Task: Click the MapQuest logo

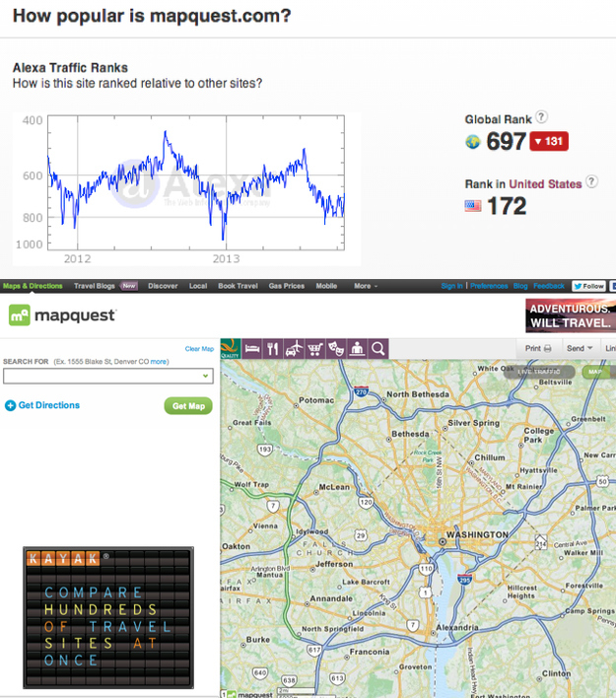Action: (x=62, y=315)
